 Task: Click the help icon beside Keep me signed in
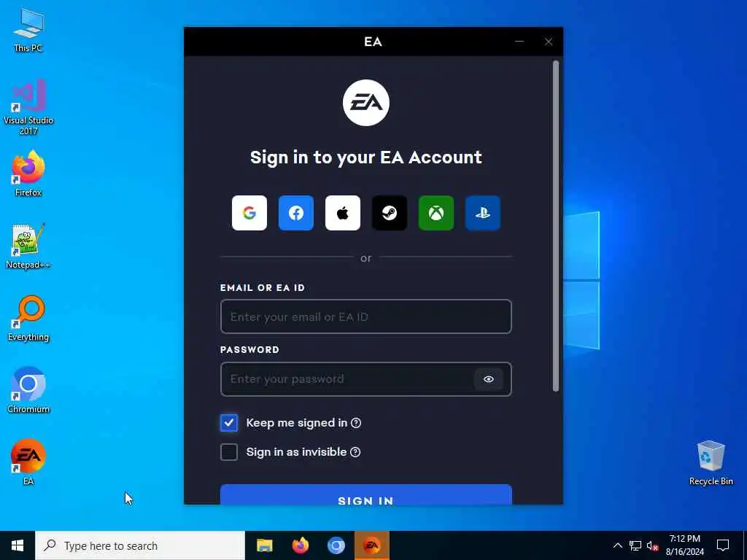356,423
